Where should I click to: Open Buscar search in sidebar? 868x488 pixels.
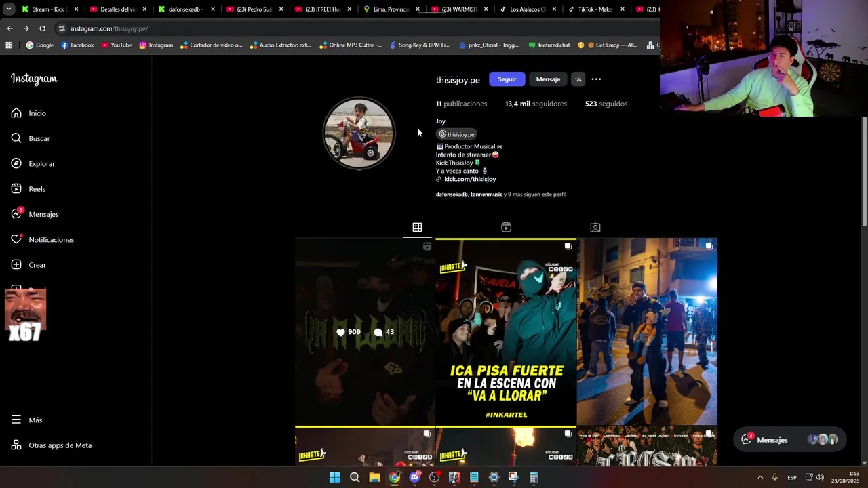click(x=31, y=138)
